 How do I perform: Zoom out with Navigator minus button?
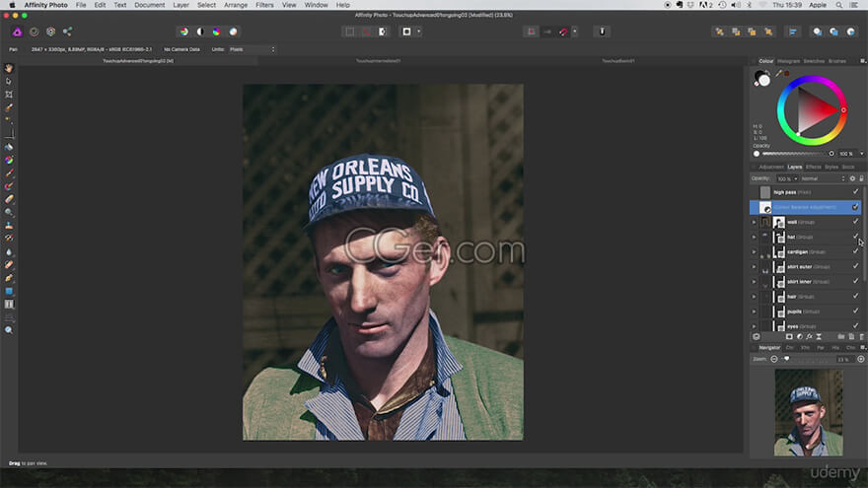point(774,360)
